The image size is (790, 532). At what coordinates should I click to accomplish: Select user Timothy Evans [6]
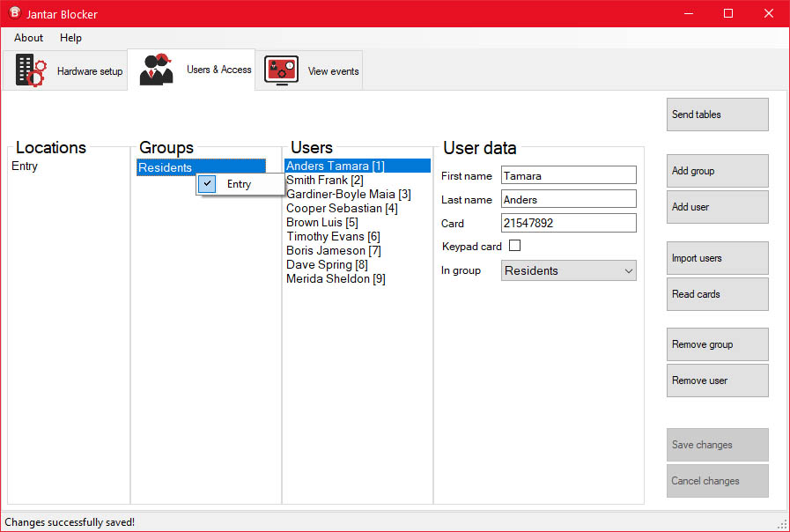[x=333, y=236]
